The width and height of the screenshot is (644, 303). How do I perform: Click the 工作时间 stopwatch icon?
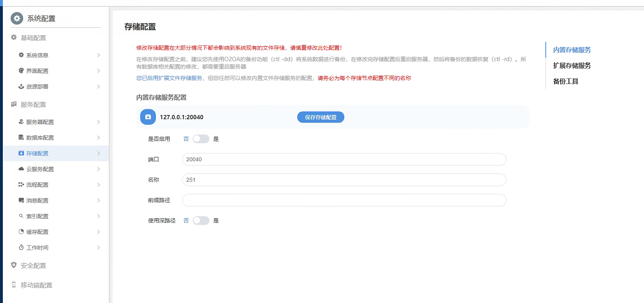pos(21,247)
